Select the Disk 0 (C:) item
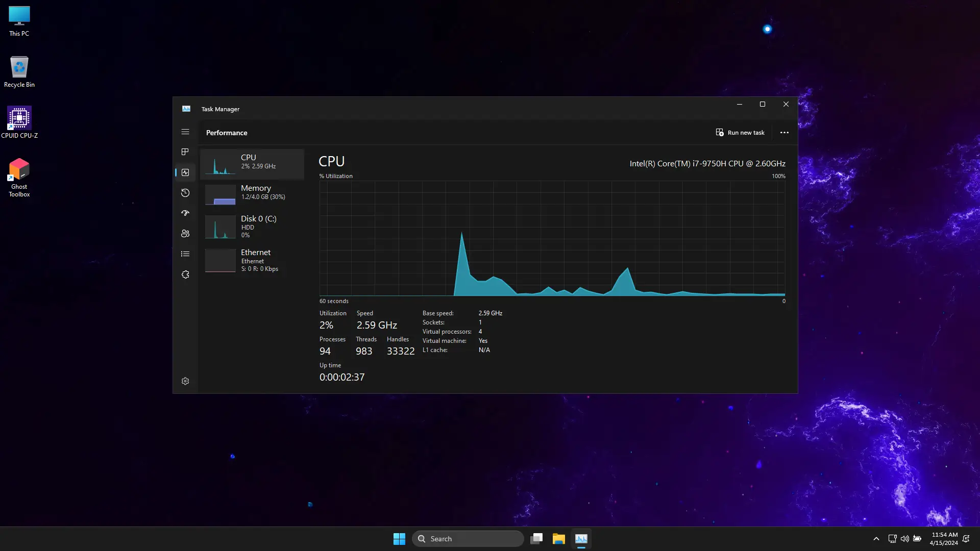This screenshot has height=551, width=980. click(253, 226)
